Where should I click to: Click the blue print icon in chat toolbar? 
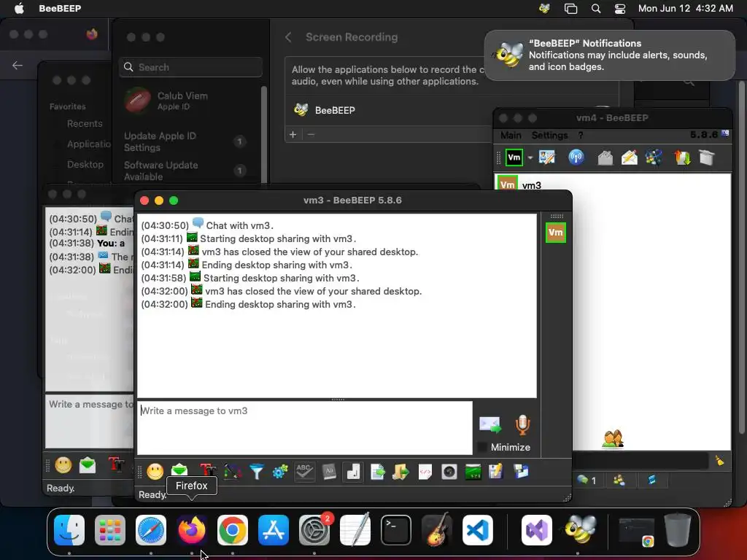tap(521, 471)
